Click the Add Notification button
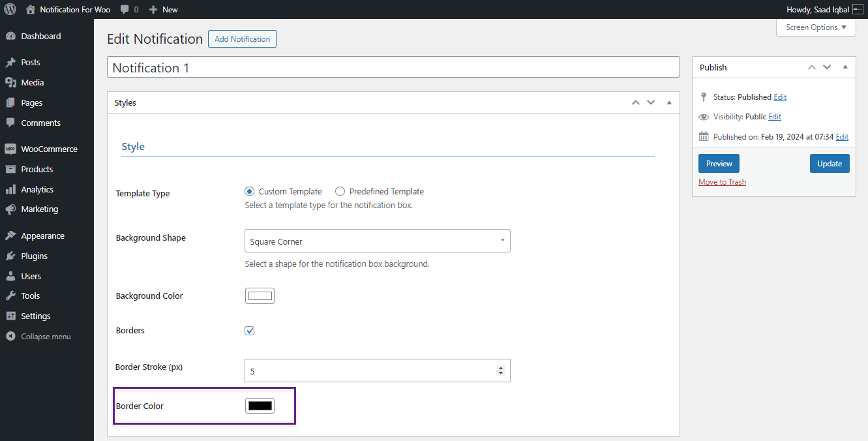Viewport: 868px width, 441px height. click(242, 39)
